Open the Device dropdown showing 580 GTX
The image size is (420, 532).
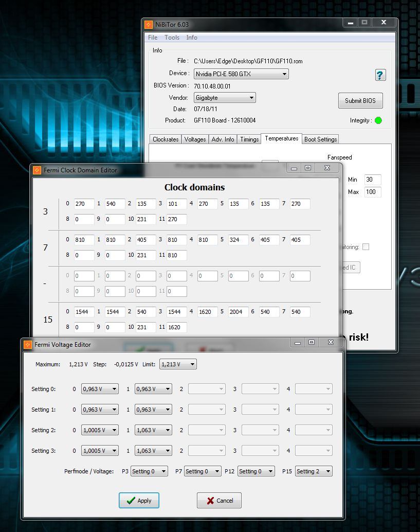coord(241,74)
